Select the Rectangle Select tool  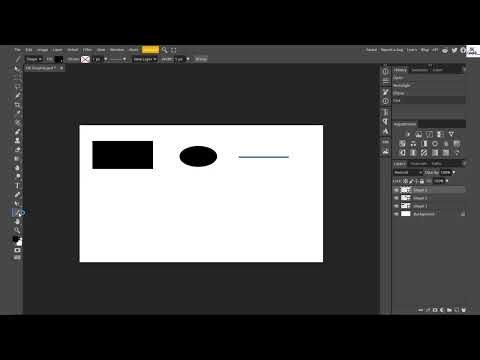(17, 78)
